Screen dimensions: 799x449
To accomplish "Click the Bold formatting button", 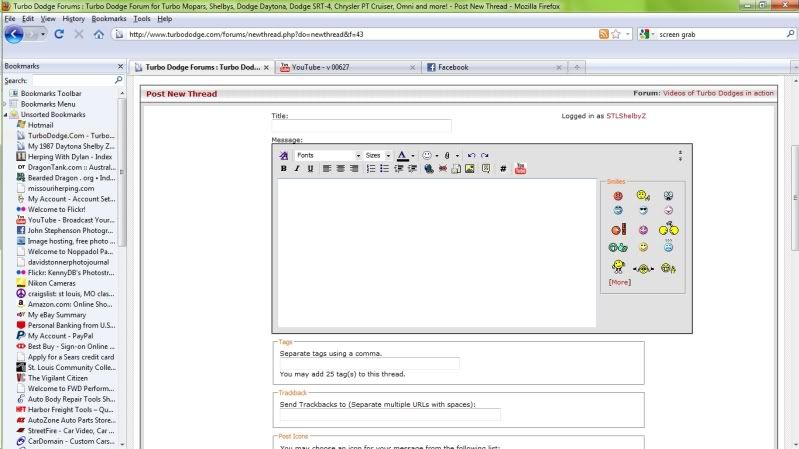I will click(283, 169).
